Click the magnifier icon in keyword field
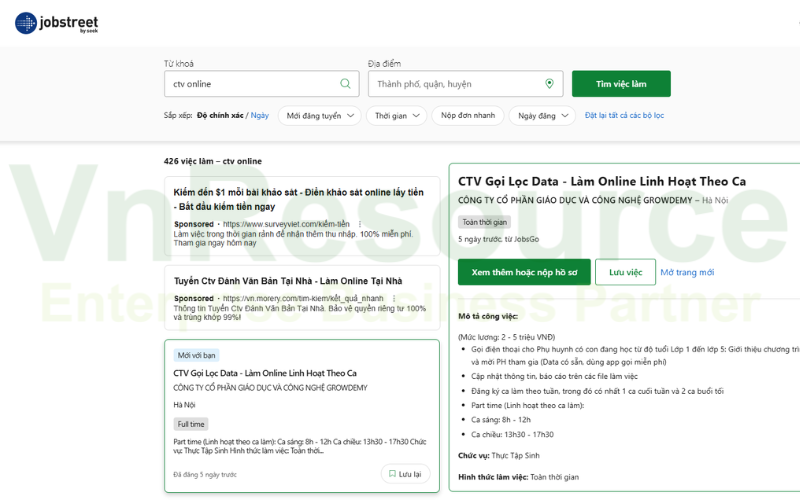Screen dimensions: 800x500 [x=346, y=84]
